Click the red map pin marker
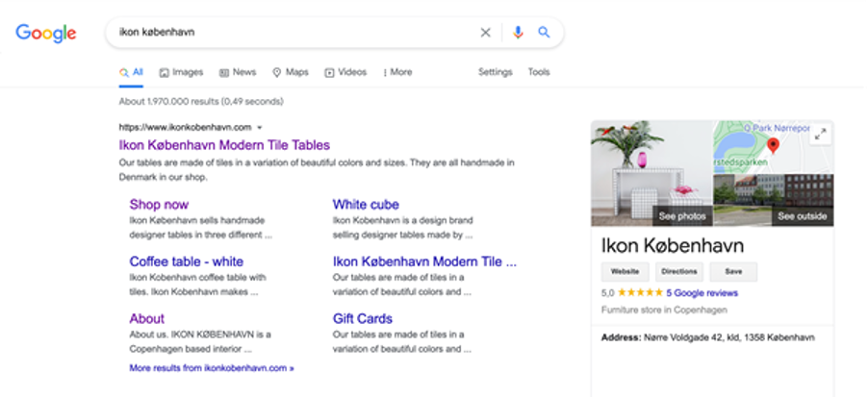Image resolution: width=868 pixels, height=398 pixels. click(x=774, y=146)
